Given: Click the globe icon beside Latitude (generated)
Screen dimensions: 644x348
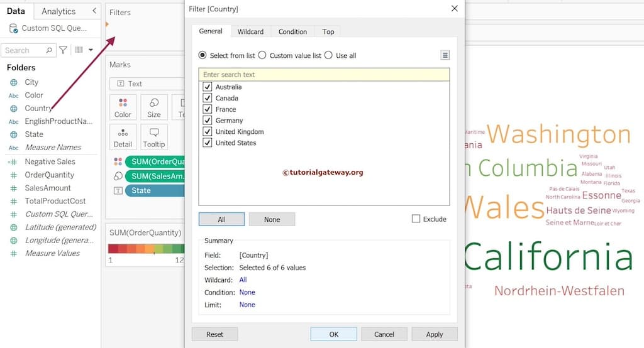Looking at the screenshot, I should pos(14,227).
